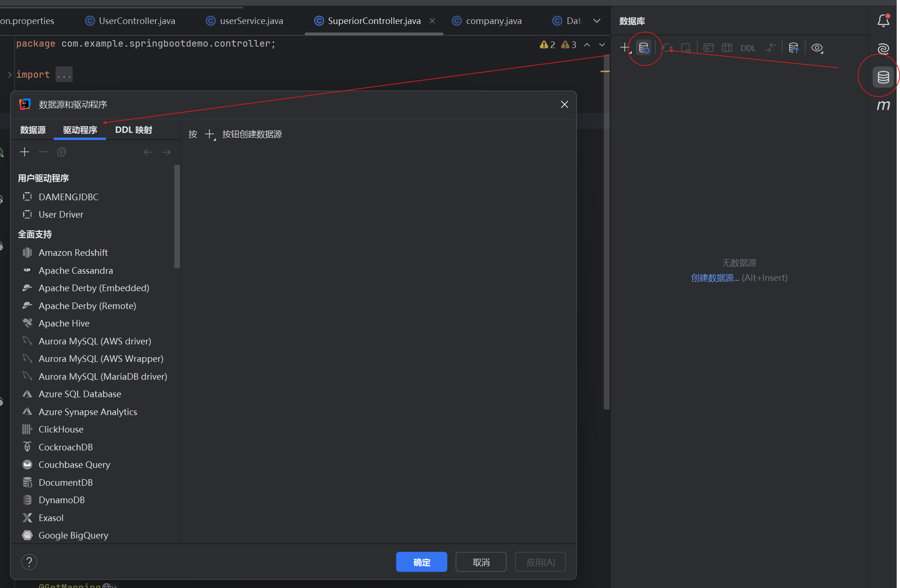The height and width of the screenshot is (588, 900).
Task: Click the add driver plus icon in dialog
Action: click(x=25, y=152)
